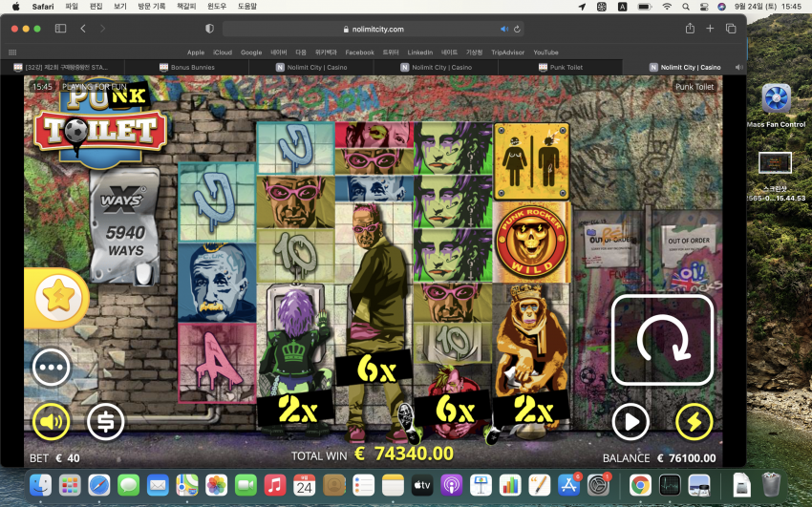
Task: Reload the nolimitcity.com page
Action: click(x=517, y=29)
